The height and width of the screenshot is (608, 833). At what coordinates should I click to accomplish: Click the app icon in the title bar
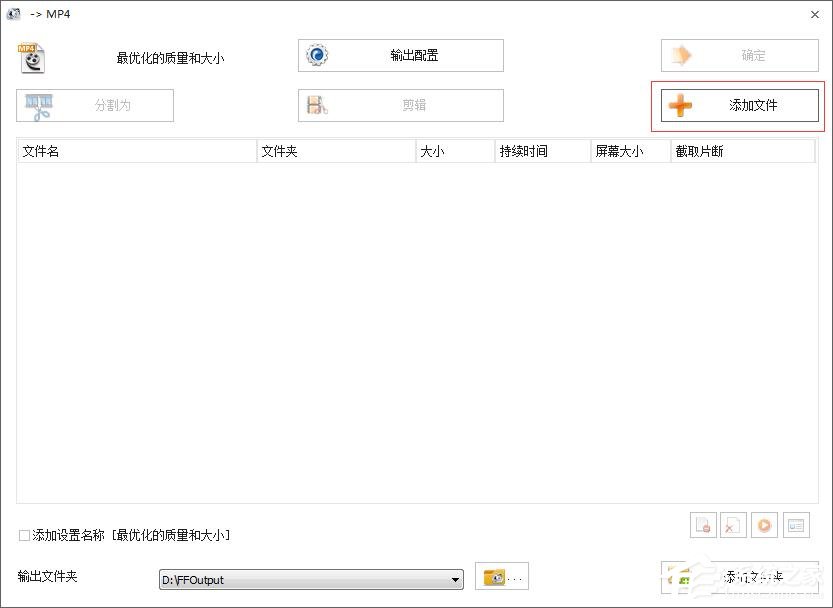14,14
